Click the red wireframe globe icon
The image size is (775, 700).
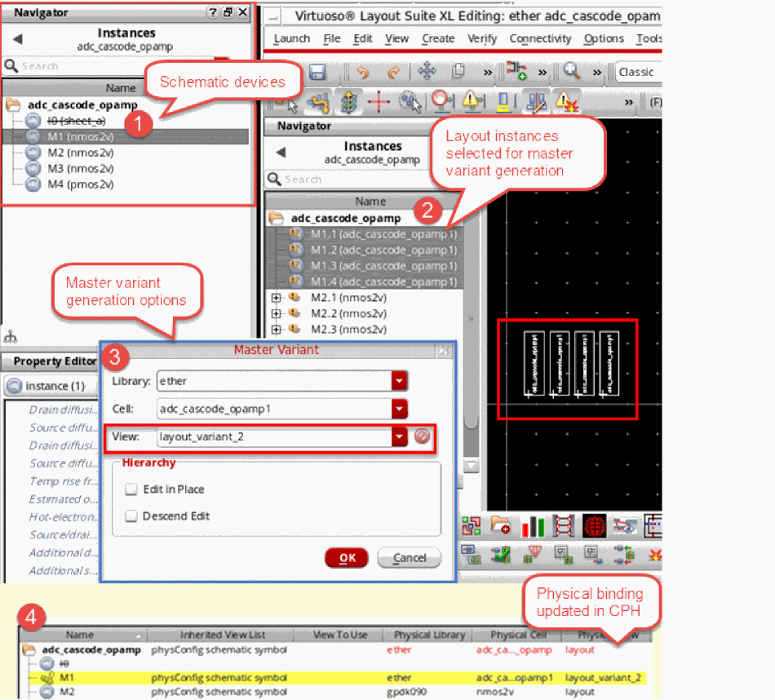594,526
